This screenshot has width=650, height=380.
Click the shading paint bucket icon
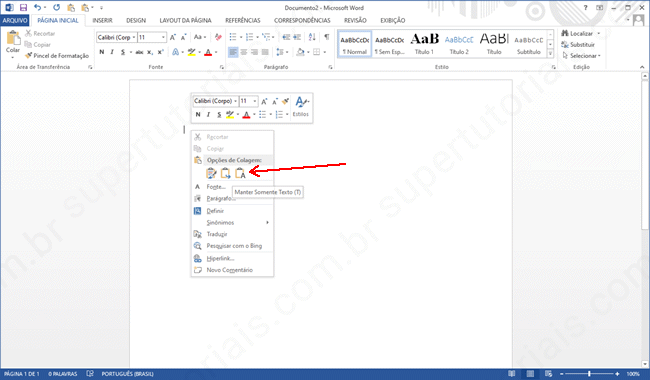pos(301,52)
